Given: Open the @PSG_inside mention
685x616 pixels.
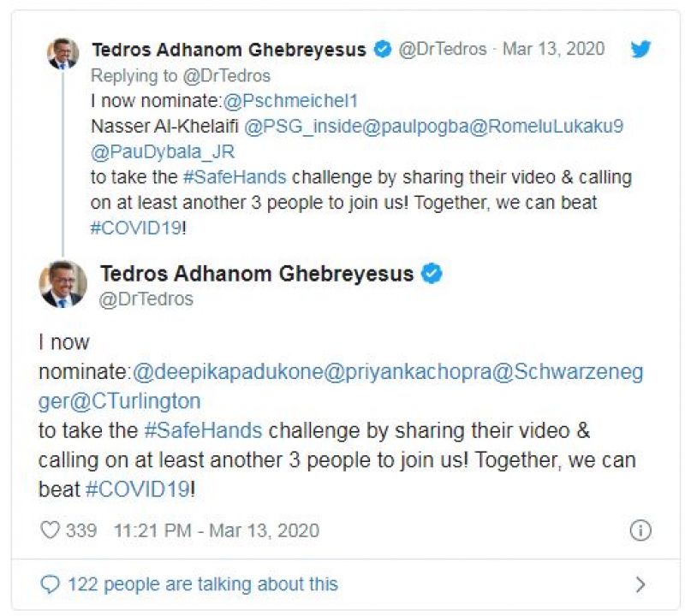Looking at the screenshot, I should point(299,127).
